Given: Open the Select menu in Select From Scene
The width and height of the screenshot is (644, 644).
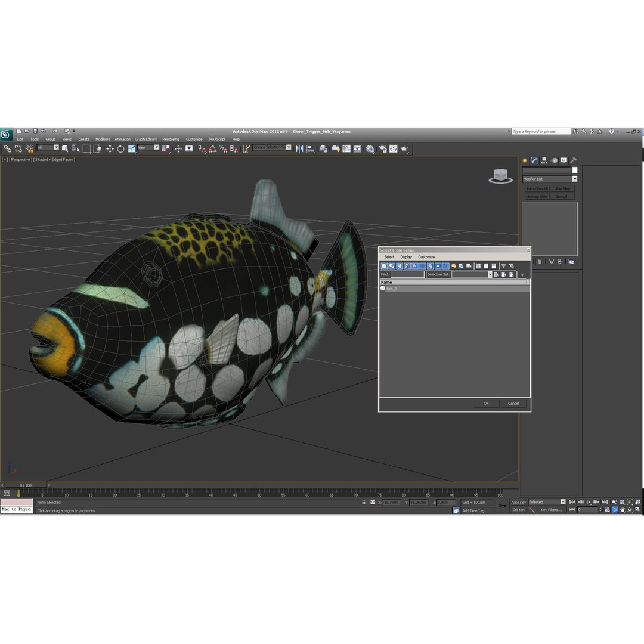Looking at the screenshot, I should 389,256.
